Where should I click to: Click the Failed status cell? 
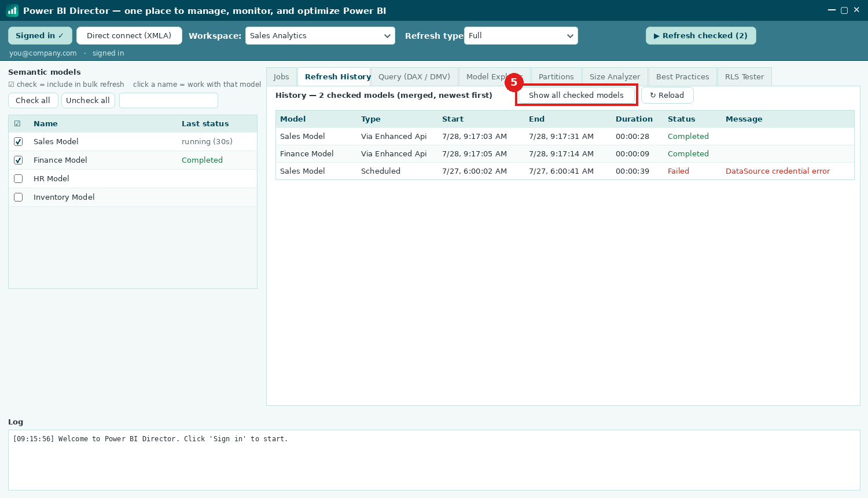pos(678,171)
